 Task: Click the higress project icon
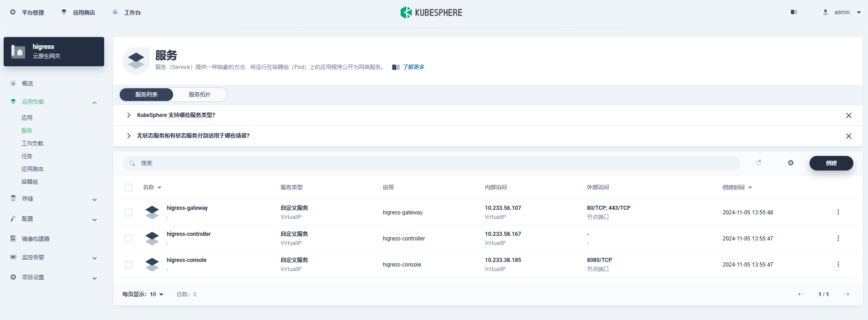(x=18, y=51)
